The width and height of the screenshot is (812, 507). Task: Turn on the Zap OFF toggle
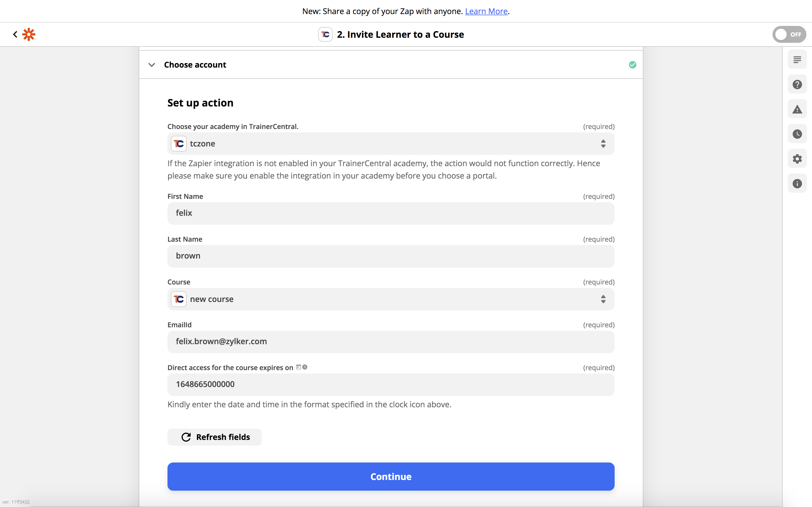point(789,35)
